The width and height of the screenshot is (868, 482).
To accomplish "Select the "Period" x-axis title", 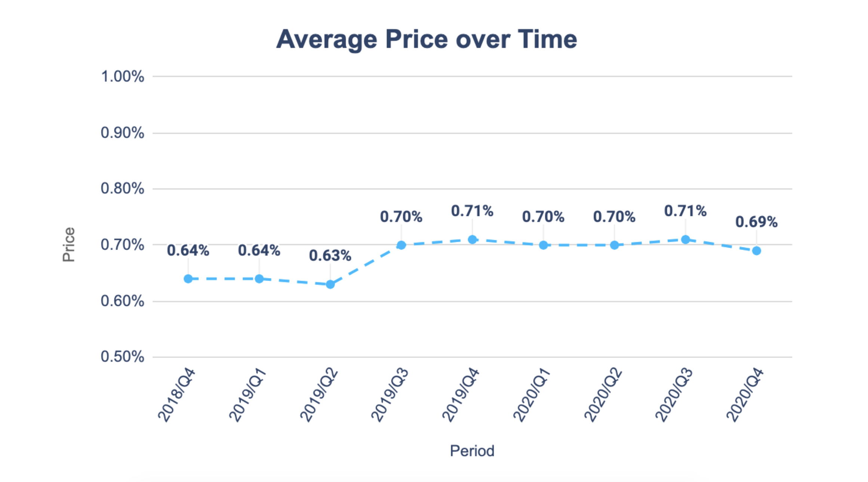I will (x=472, y=451).
